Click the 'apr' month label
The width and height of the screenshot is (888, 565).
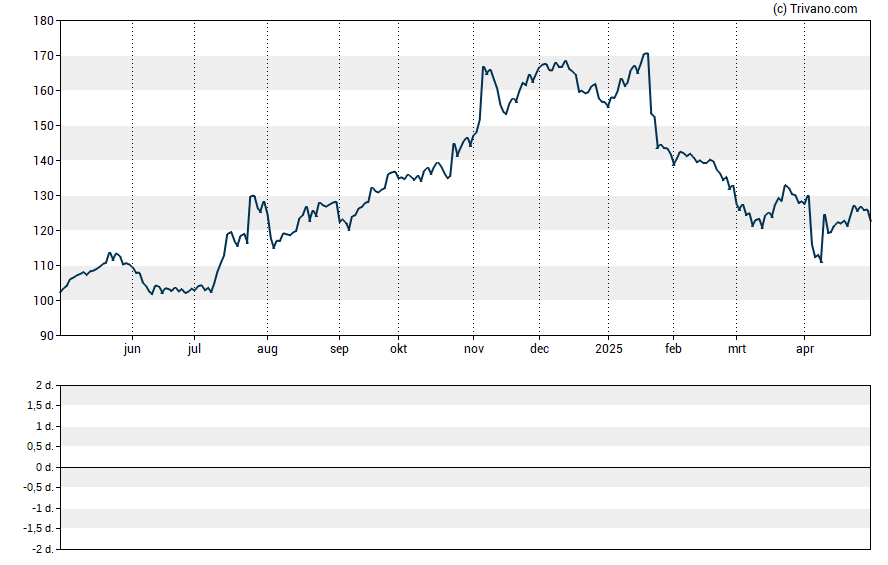point(805,349)
